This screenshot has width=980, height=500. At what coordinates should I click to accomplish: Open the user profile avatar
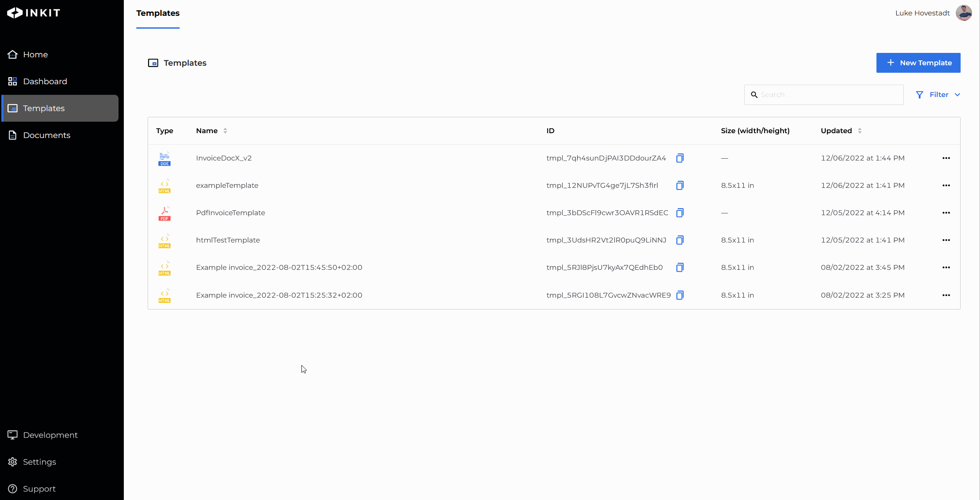tap(964, 13)
